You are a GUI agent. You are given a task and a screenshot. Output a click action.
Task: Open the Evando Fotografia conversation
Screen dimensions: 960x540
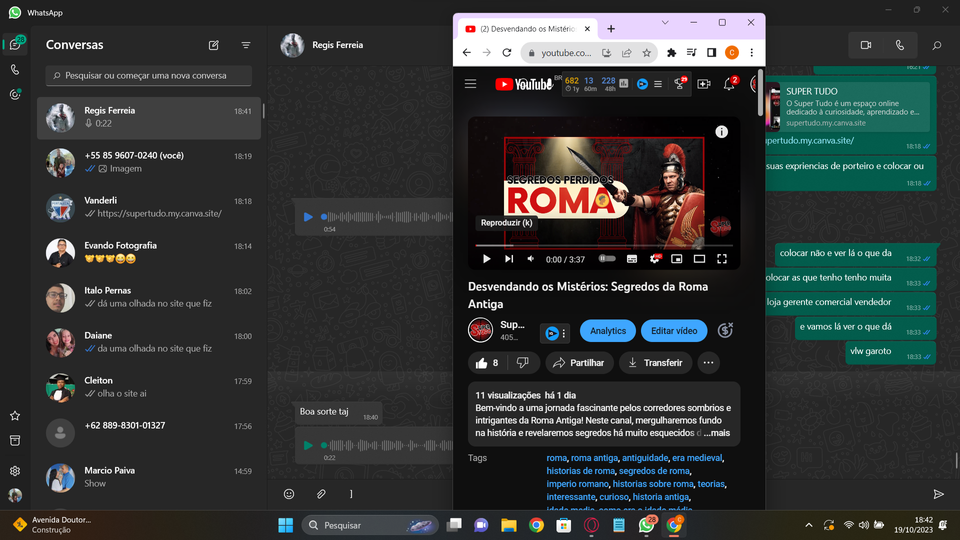click(x=149, y=252)
